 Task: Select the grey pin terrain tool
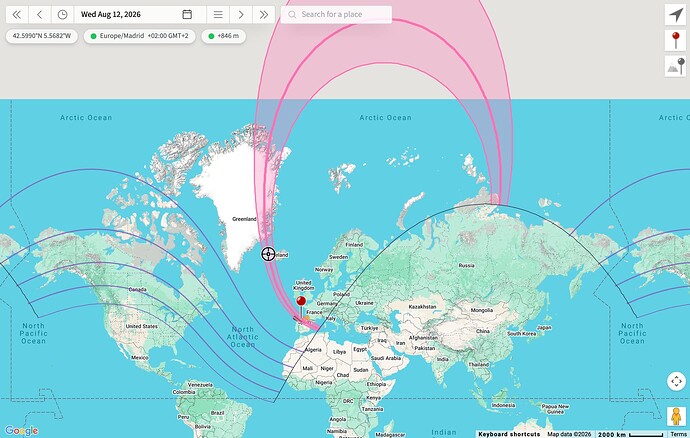click(675, 66)
